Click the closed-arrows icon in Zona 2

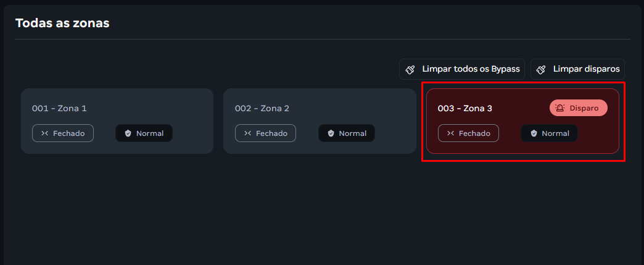click(247, 133)
